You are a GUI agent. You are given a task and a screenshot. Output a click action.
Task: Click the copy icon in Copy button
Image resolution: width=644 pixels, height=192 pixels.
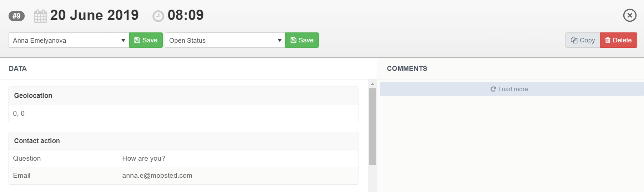click(x=574, y=40)
